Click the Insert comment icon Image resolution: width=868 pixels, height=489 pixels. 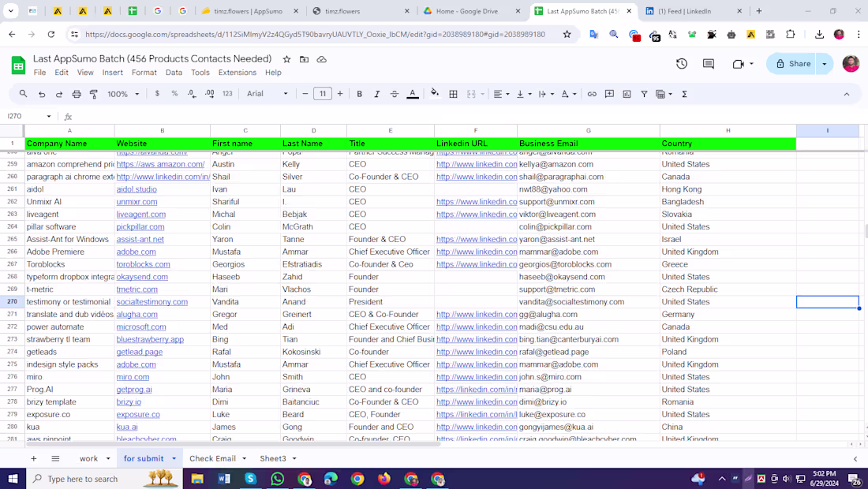click(609, 94)
